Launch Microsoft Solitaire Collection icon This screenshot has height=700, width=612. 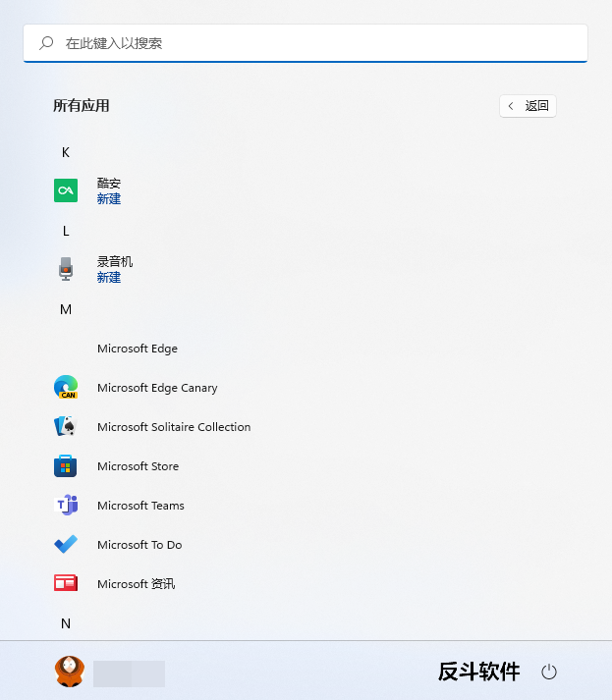[x=66, y=427]
